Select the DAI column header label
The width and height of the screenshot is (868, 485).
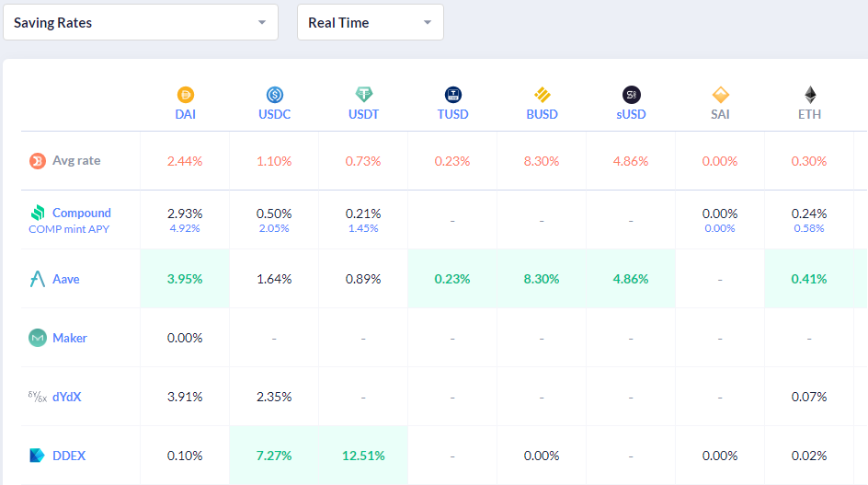[x=186, y=114]
